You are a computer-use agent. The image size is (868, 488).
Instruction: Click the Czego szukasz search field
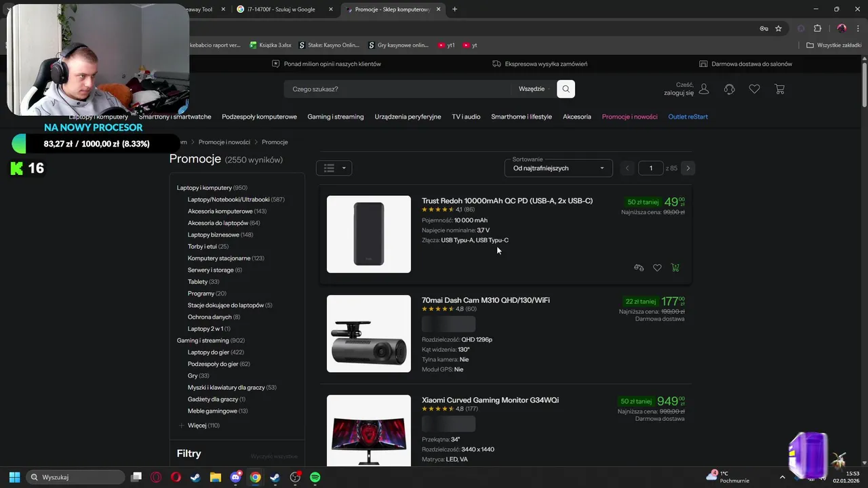397,89
